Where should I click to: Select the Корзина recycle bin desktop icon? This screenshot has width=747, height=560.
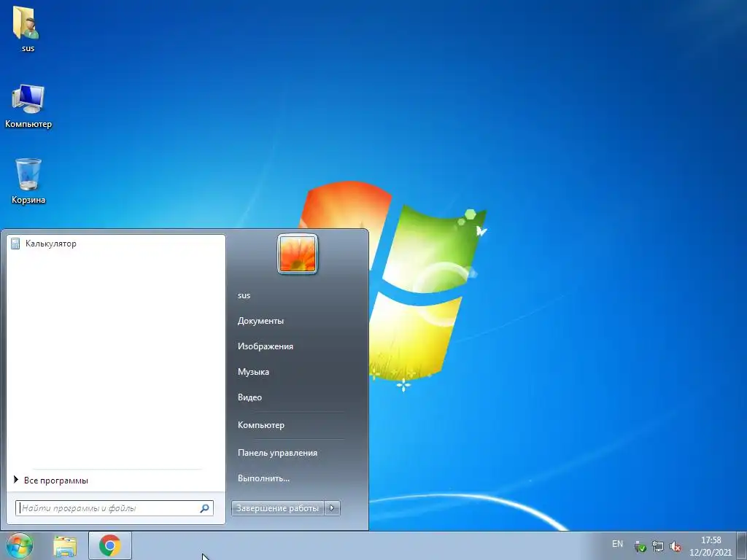coord(28,182)
